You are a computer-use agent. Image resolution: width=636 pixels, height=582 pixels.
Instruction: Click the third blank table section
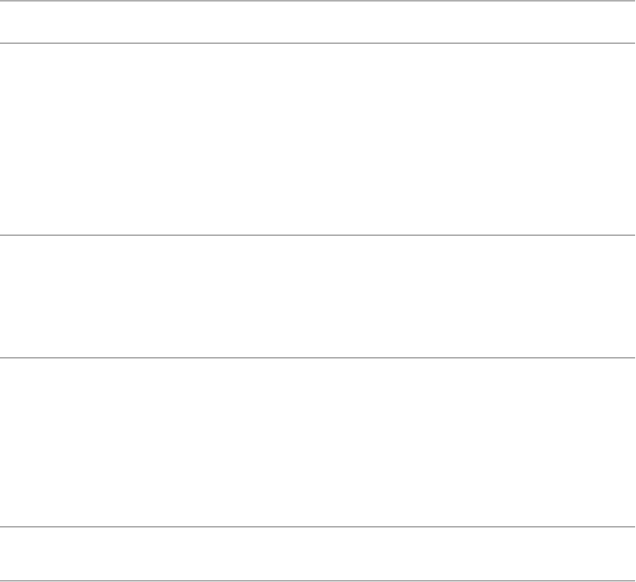pos(318,296)
